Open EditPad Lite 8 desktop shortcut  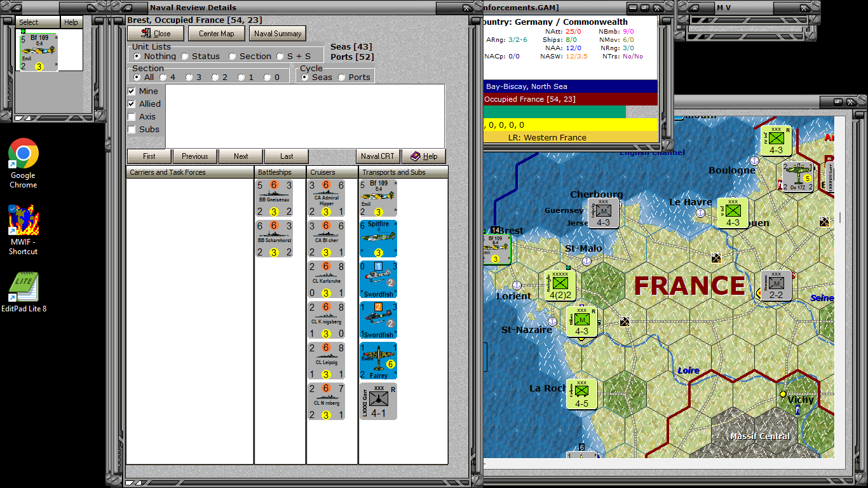click(24, 292)
